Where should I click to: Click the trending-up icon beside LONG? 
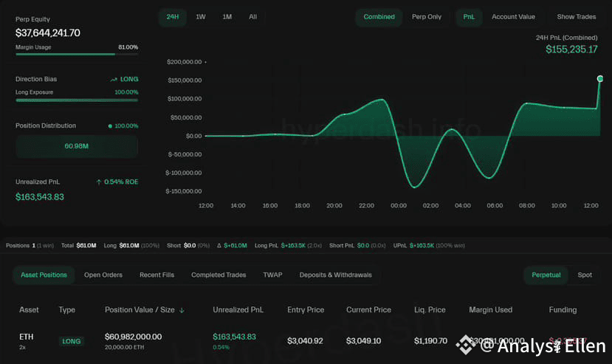114,79
